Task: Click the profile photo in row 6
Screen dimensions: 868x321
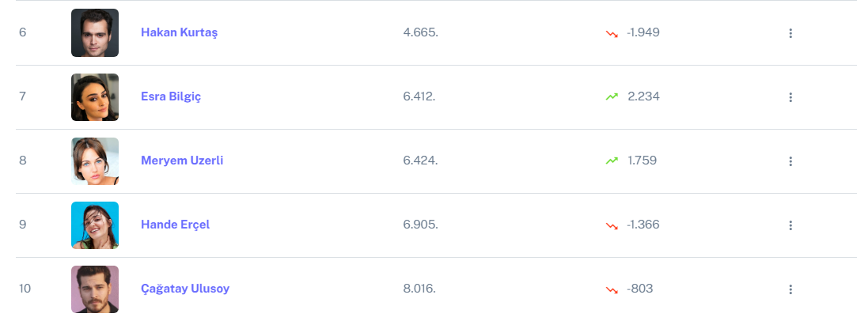Action: click(x=95, y=33)
